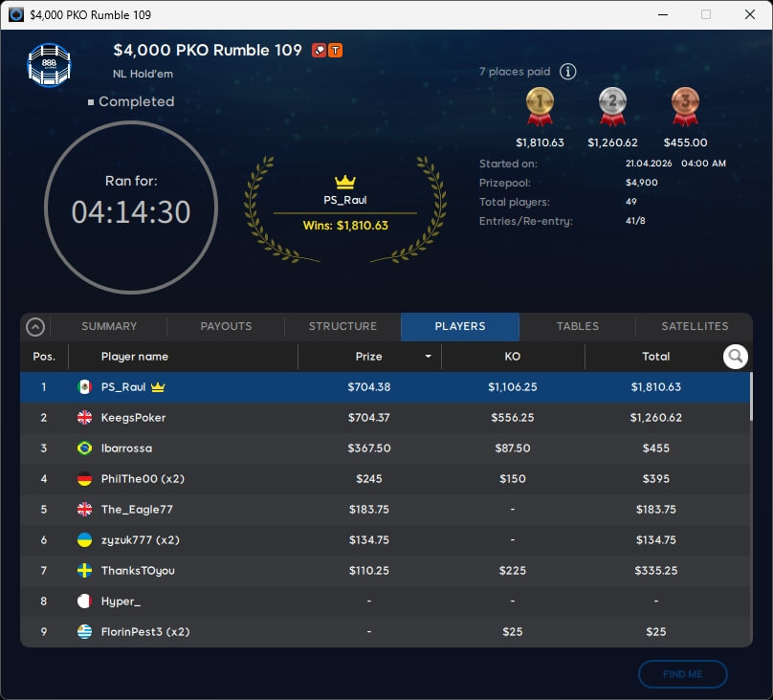Click the info icon beside 7 places paid
Image resolution: width=773 pixels, height=700 pixels.
567,72
